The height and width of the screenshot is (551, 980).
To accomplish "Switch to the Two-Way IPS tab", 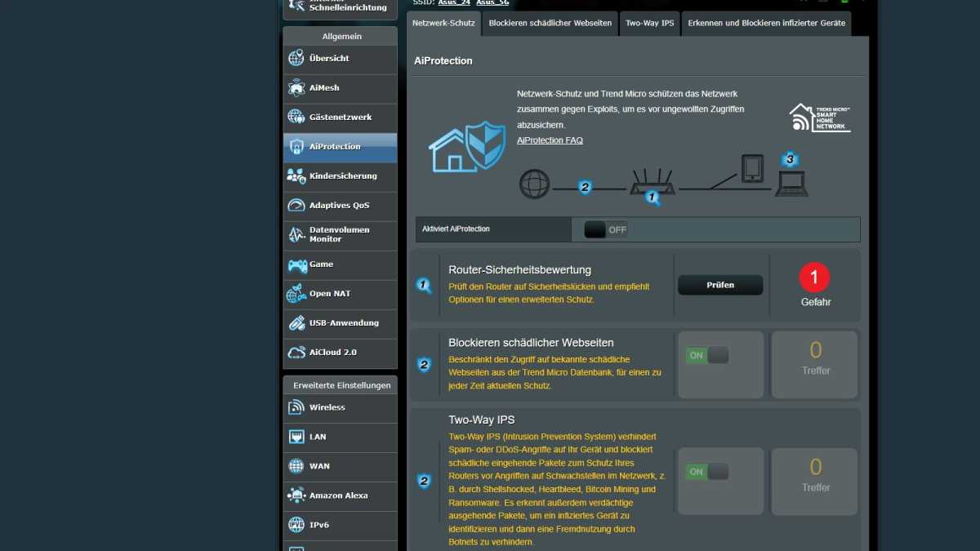I will [650, 23].
